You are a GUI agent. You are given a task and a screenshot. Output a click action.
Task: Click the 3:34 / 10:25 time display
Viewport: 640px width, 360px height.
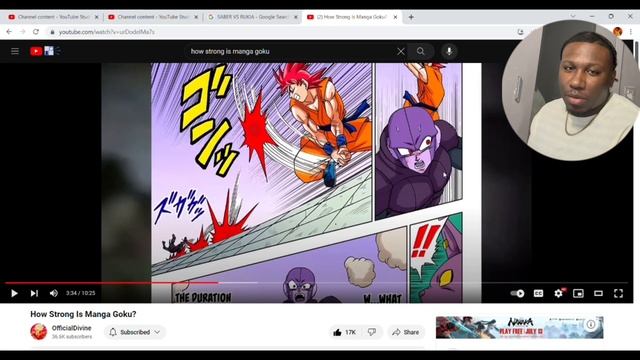pyautogui.click(x=80, y=293)
